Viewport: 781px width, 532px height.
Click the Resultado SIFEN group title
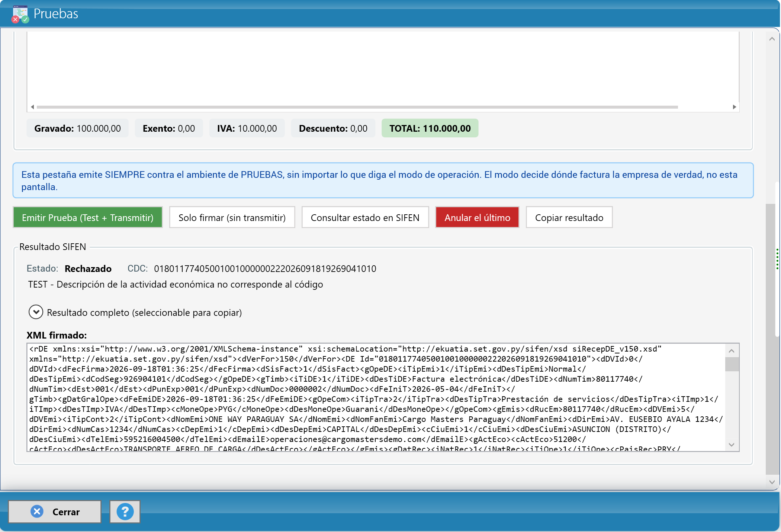coord(52,247)
